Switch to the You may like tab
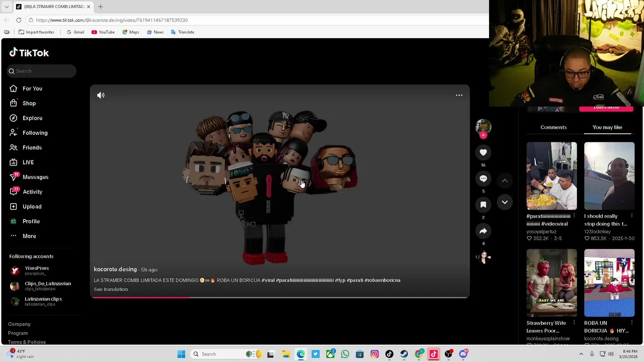This screenshot has width=644, height=362. click(607, 127)
